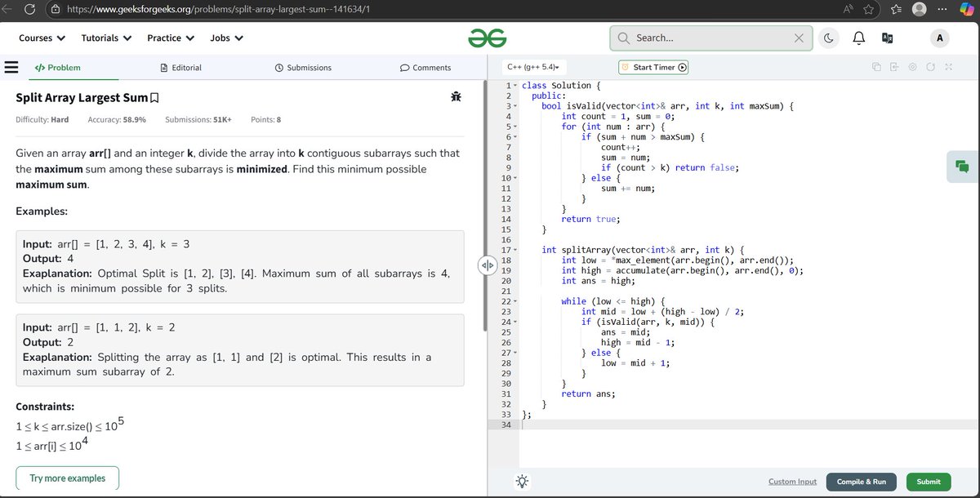980x498 pixels.
Task: Click the lightbulb hint icon
Action: tap(523, 482)
